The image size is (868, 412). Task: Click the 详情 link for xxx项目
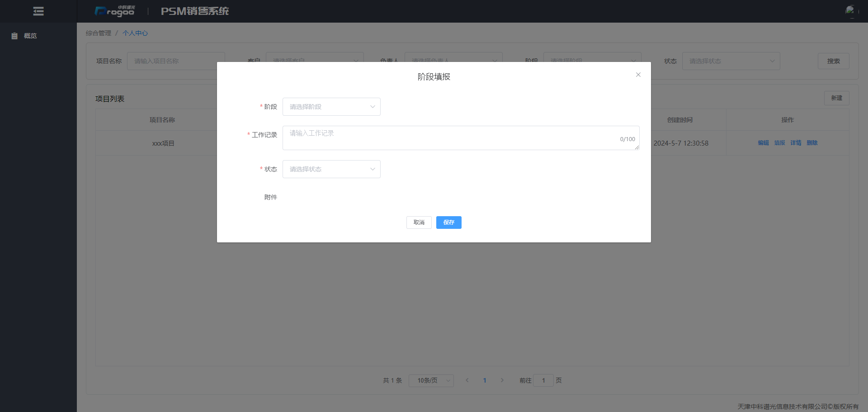point(796,143)
